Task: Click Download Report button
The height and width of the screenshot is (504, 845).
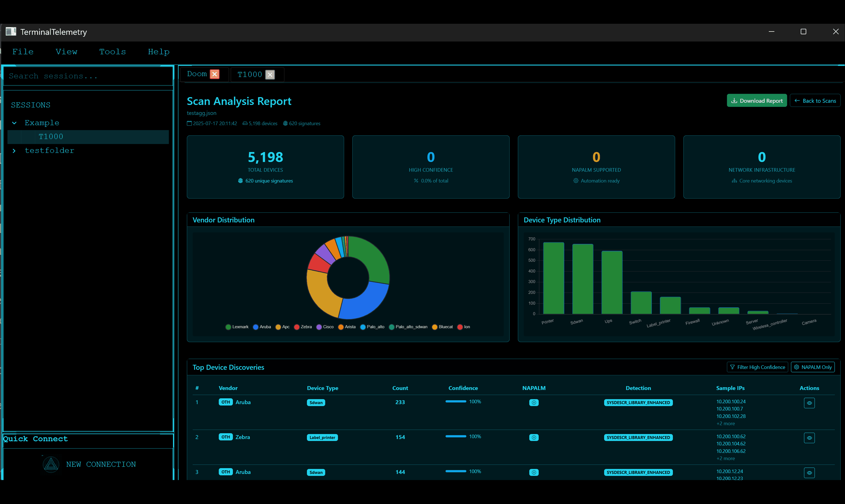Action: click(x=757, y=100)
